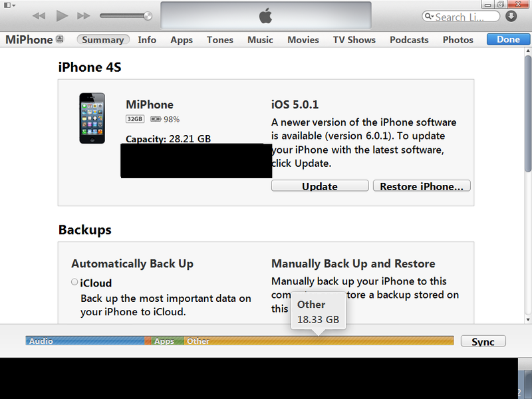Switch to the Apps tab
The image size is (532, 399).
[182, 40]
